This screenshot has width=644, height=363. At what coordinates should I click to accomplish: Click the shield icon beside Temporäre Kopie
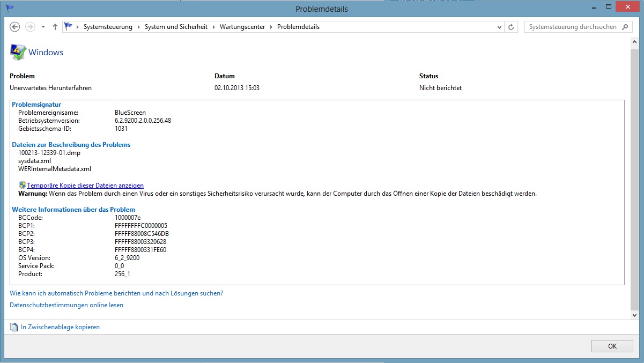coord(22,185)
